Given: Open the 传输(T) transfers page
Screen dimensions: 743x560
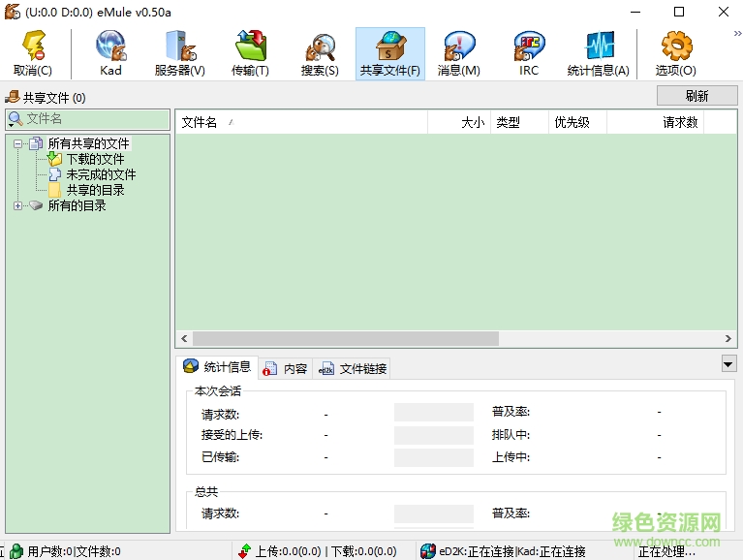Looking at the screenshot, I should coord(250,53).
